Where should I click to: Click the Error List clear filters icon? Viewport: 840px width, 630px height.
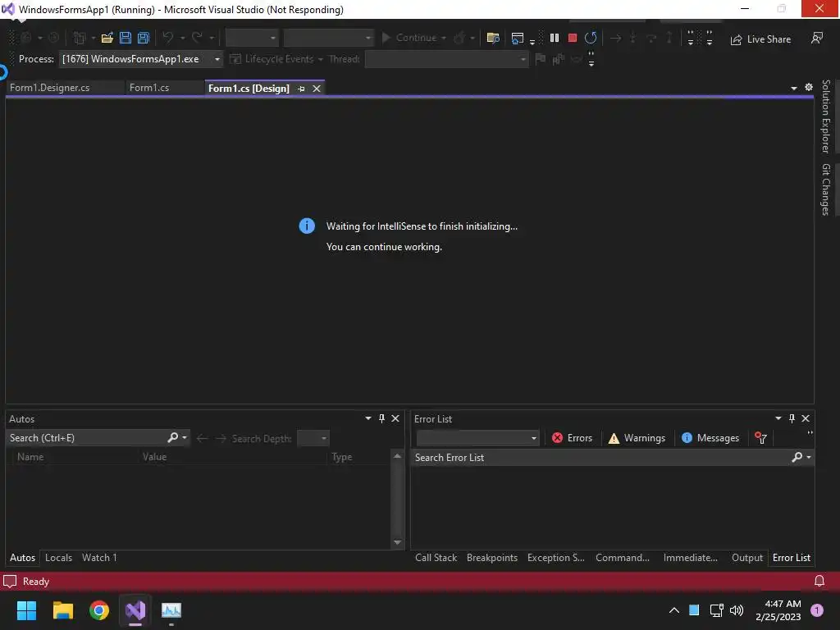(x=760, y=438)
